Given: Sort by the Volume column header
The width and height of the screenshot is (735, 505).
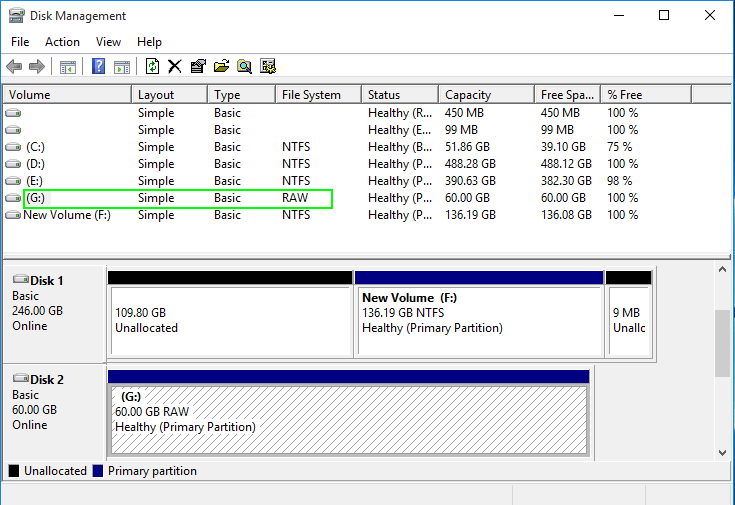Looking at the screenshot, I should tap(68, 95).
